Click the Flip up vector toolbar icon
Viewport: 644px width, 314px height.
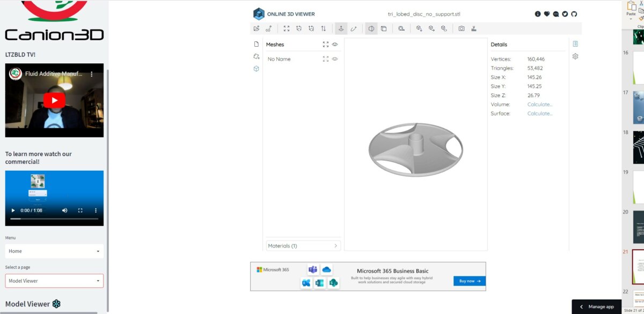click(x=323, y=28)
